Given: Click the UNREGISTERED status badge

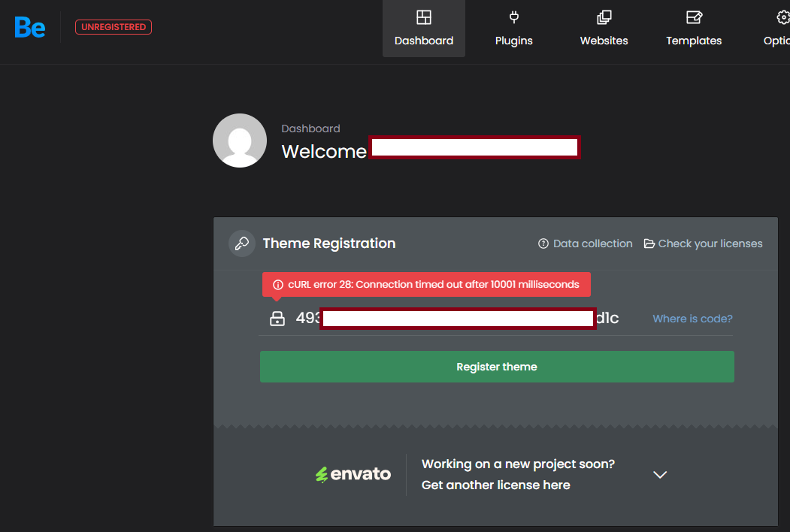Looking at the screenshot, I should (x=114, y=27).
